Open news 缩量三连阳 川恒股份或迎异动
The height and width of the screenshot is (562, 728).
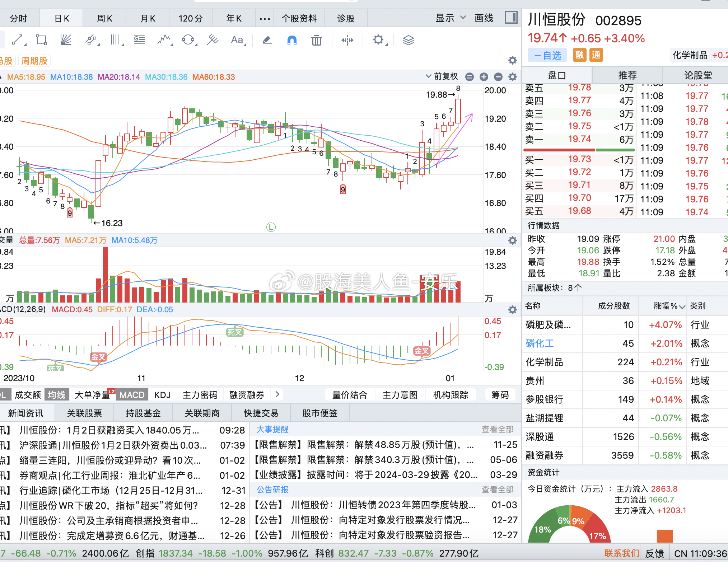tap(110, 460)
